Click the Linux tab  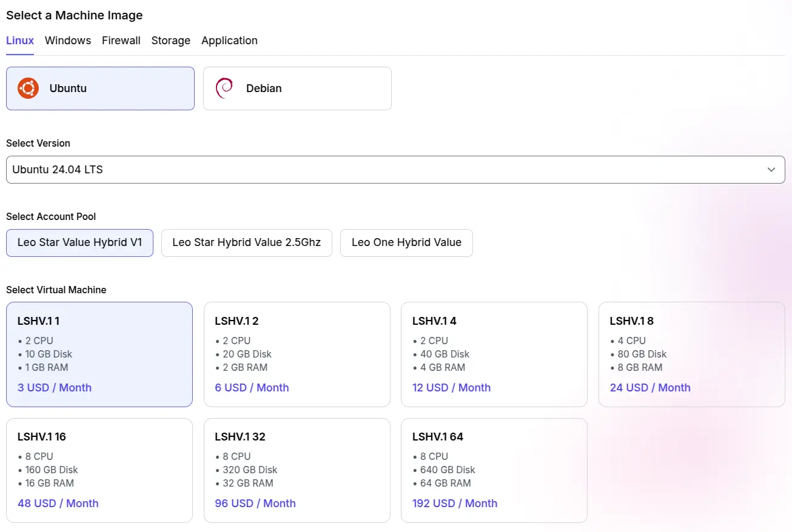[20, 41]
